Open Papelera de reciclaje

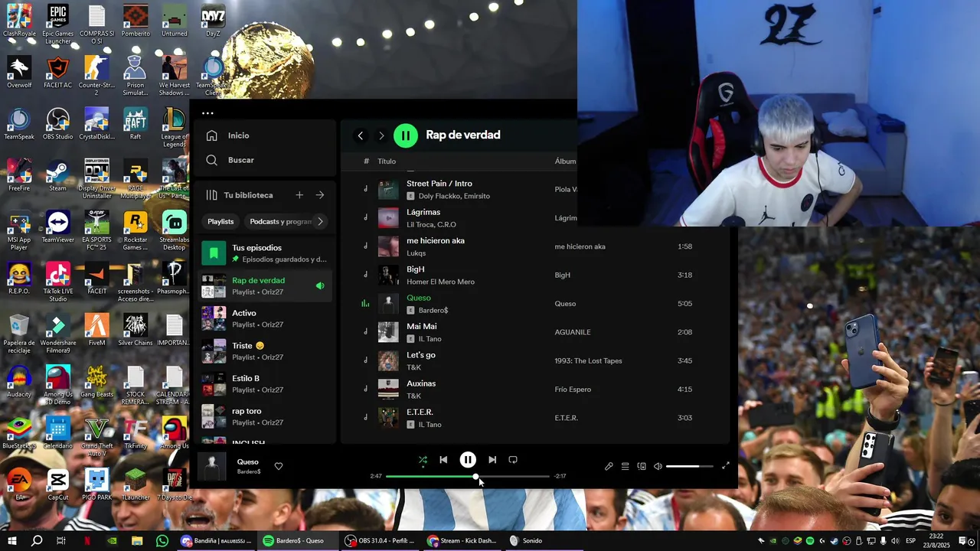click(x=19, y=334)
